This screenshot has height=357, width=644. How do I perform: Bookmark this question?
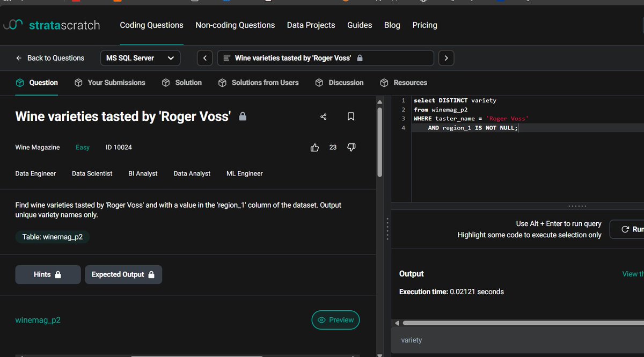coord(351,116)
